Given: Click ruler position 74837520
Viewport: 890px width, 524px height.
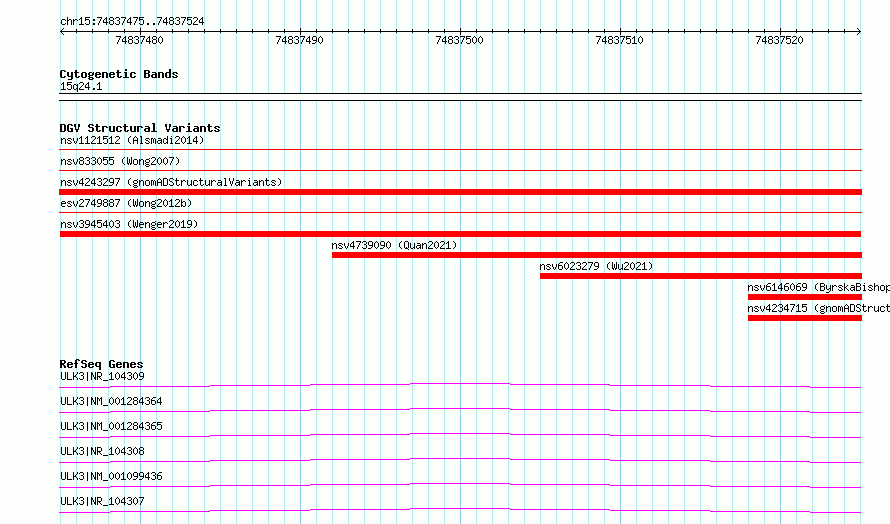Looking at the screenshot, I should click(x=779, y=40).
